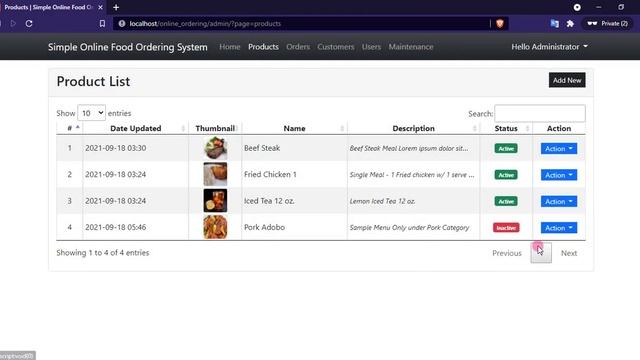The height and width of the screenshot is (360, 640).
Task: Click the Beef Steak Meal Lorem ipsum description
Action: pos(409,149)
